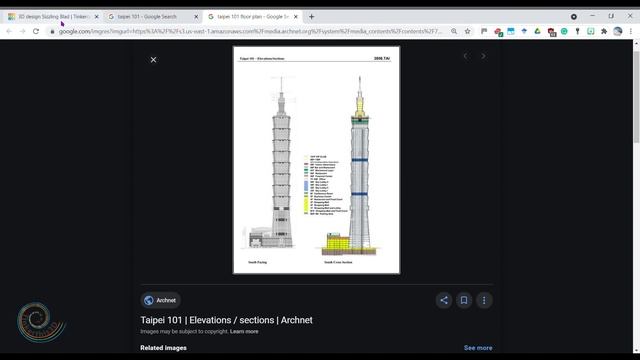View site security lock info
The height and width of the screenshot is (360, 640).
52,31
